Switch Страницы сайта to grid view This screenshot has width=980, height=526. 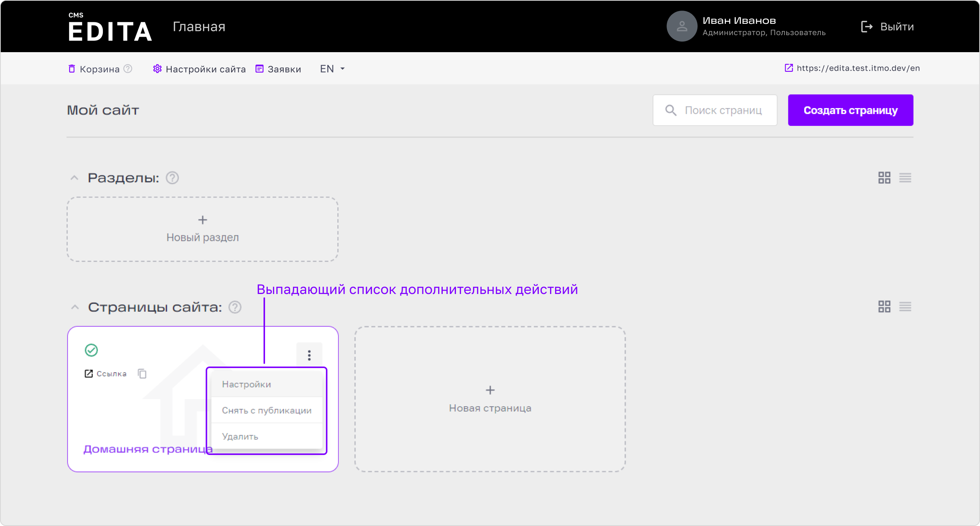tap(884, 306)
